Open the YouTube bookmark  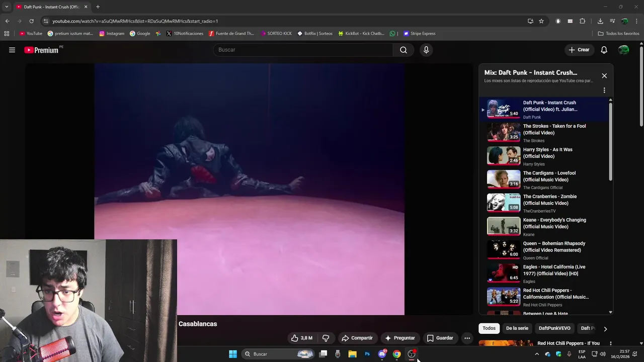(31, 34)
